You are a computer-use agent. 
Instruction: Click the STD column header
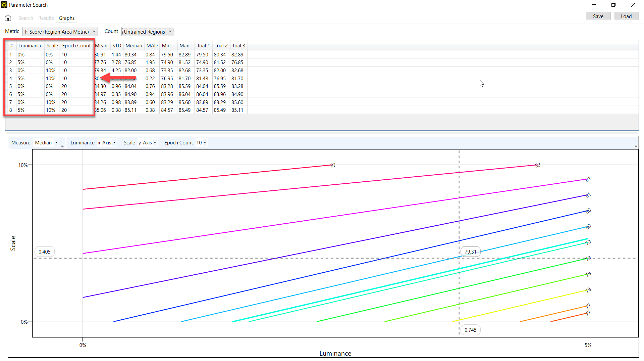(x=116, y=46)
